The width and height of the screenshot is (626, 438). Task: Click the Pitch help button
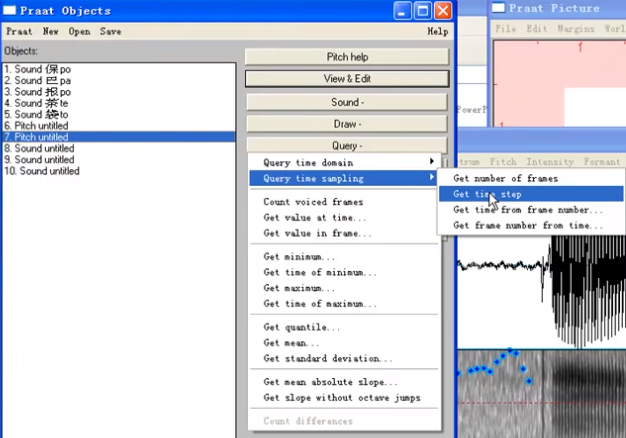[347, 57]
